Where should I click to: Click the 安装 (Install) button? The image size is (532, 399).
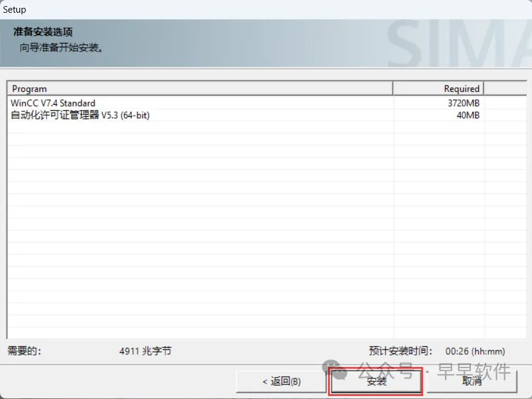tap(376, 381)
